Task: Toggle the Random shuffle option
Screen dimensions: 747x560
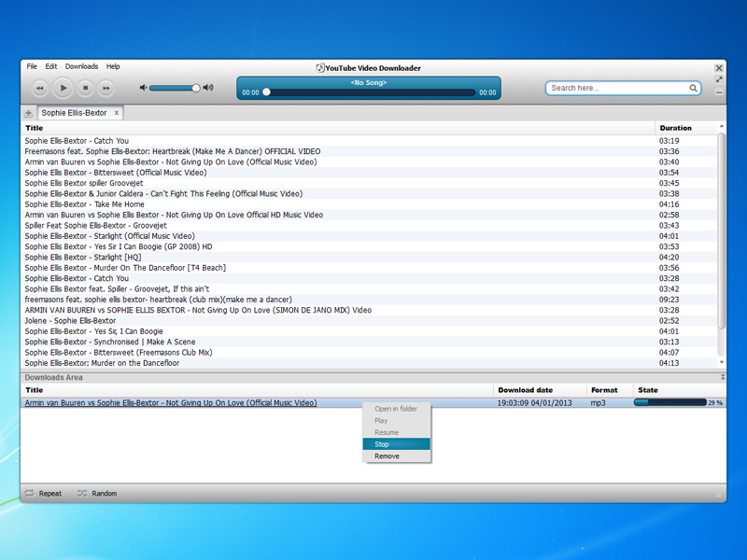Action: [97, 494]
